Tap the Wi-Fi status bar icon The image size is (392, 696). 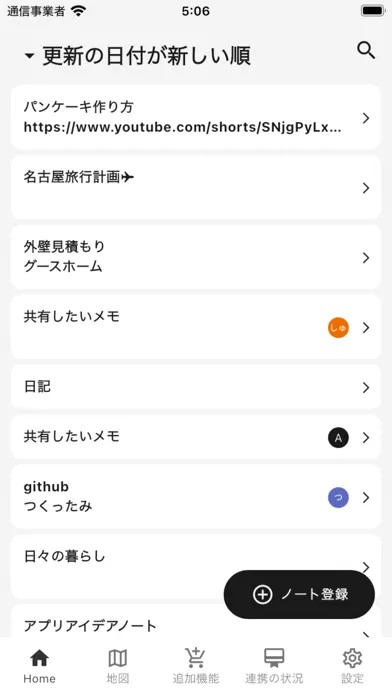click(x=78, y=11)
